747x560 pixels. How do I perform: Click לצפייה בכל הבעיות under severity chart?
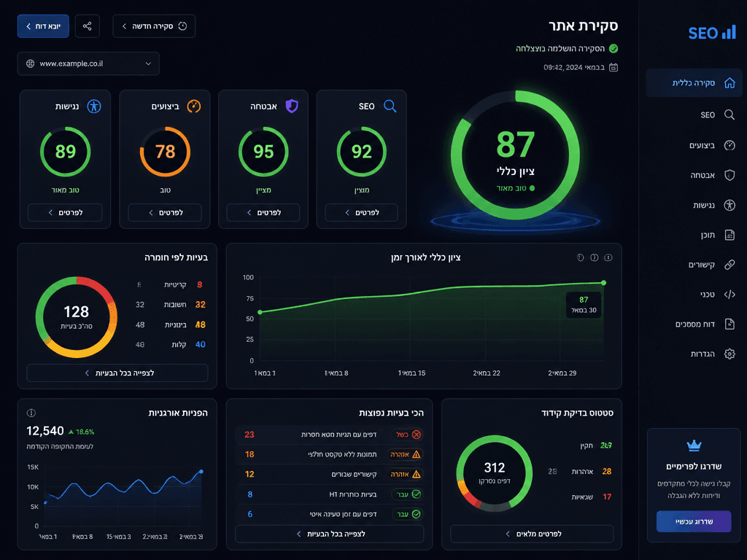(117, 373)
